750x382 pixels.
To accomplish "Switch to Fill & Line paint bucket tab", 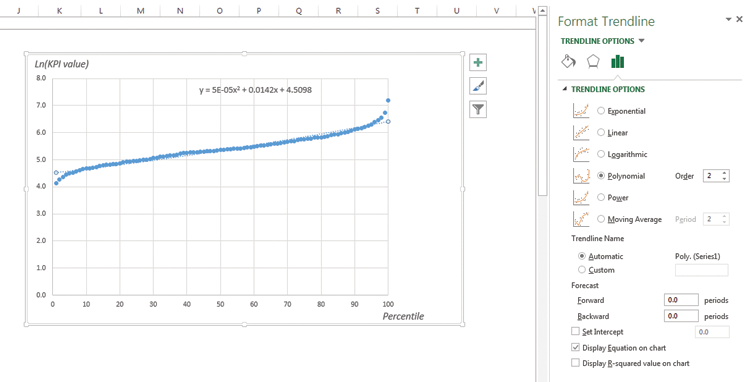I will pos(568,62).
